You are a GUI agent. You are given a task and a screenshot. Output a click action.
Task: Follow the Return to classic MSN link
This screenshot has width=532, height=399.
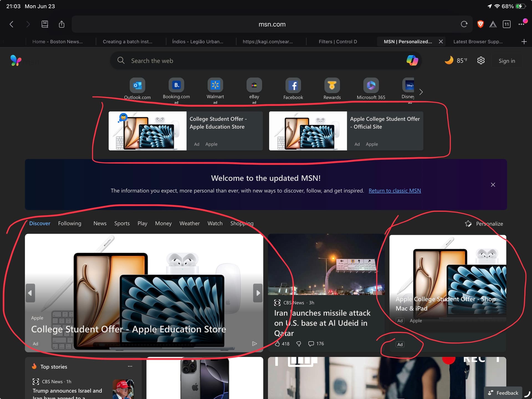[x=395, y=191]
